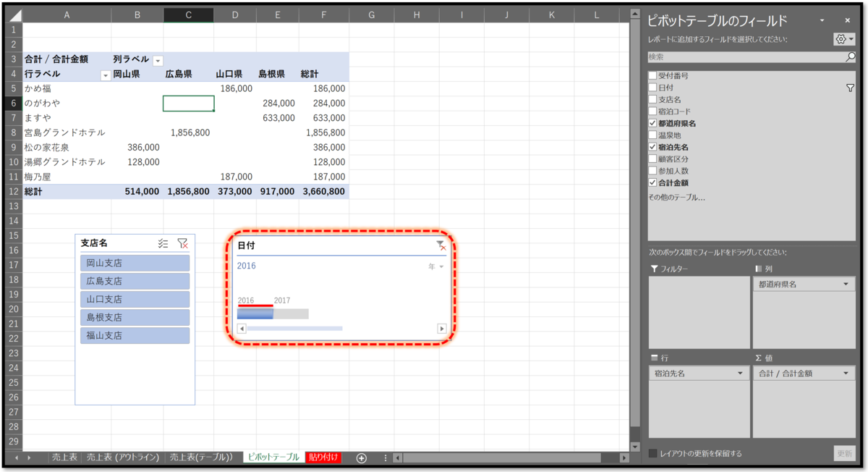The height and width of the screenshot is (472, 868).
Task: Select 島根支店 in slicer
Action: (x=135, y=318)
